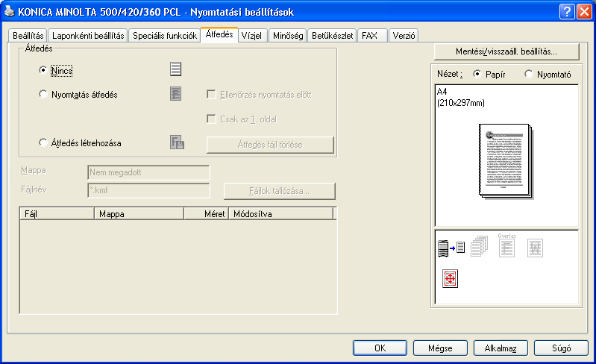Click the A4 page preview thumbnail

point(506,161)
